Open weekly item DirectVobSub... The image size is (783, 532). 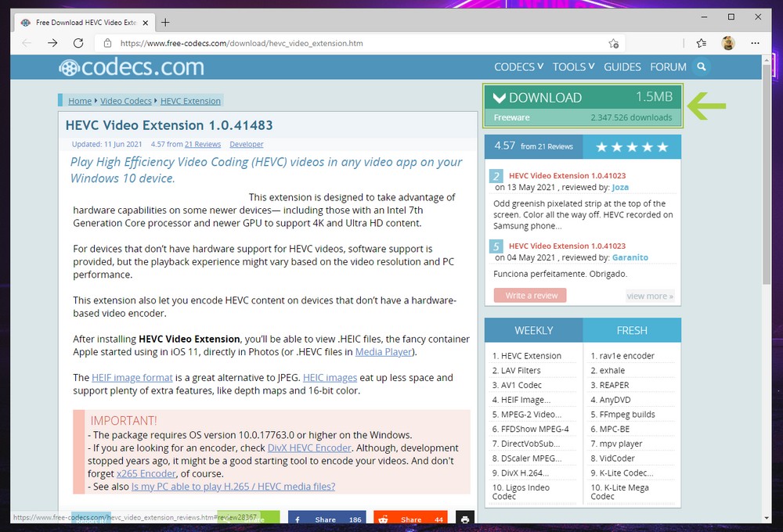pyautogui.click(x=526, y=444)
